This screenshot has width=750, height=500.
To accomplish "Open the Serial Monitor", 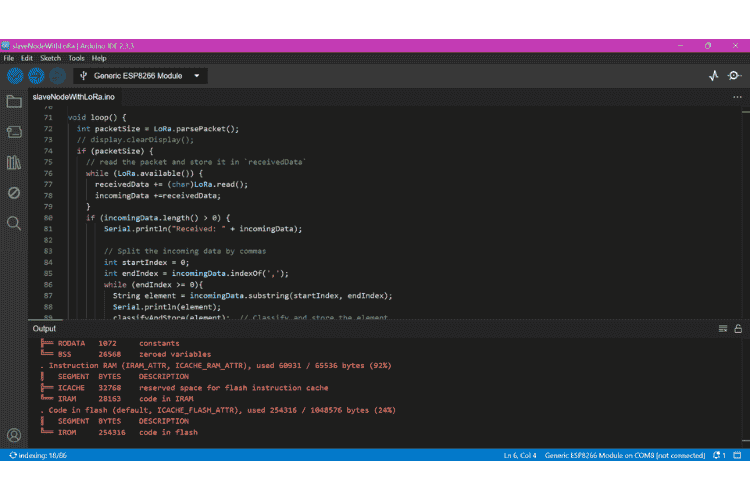I will pos(734,76).
